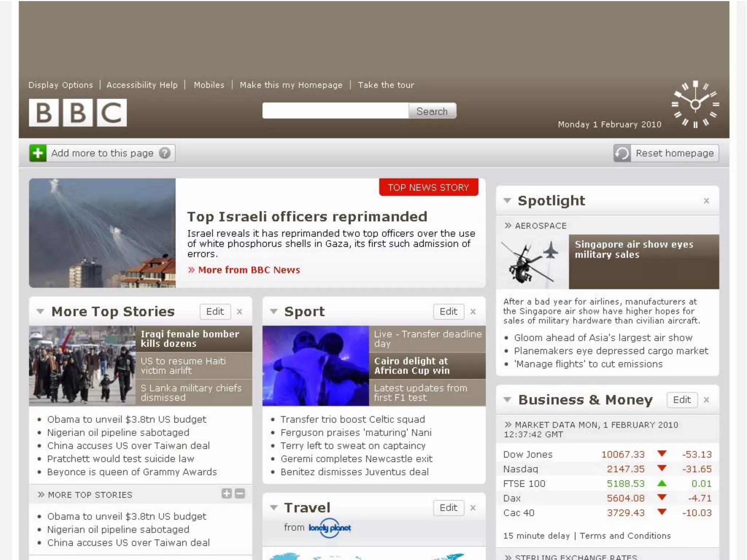Collapse the More Top Stories panel
747x560 pixels.
(40, 312)
